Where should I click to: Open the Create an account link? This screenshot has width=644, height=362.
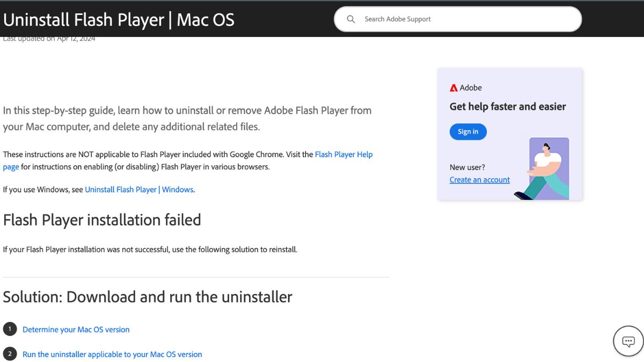pos(479,180)
